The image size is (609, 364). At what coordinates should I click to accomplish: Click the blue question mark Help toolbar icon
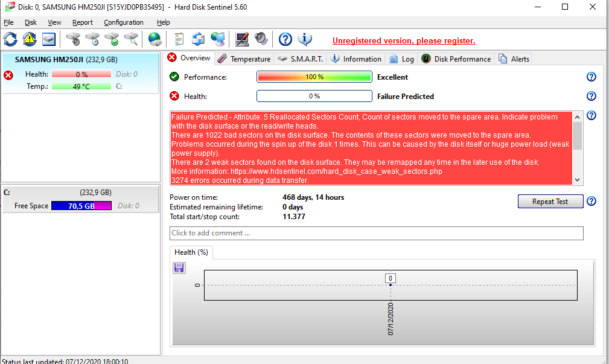point(285,39)
